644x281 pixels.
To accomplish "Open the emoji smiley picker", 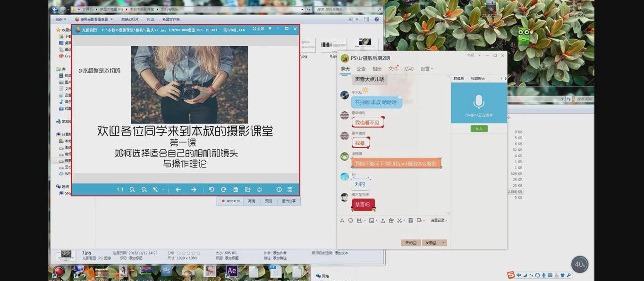I will coord(350,220).
